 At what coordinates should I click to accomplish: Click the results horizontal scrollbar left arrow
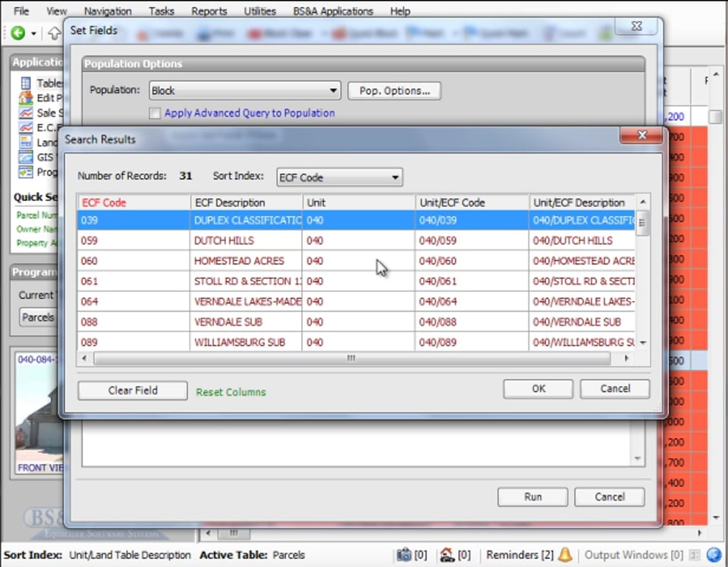point(84,359)
